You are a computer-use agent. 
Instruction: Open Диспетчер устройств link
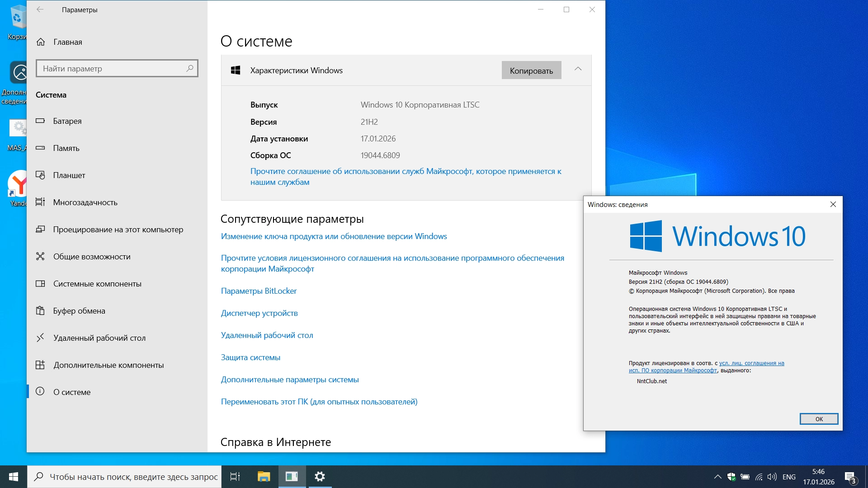pos(259,313)
